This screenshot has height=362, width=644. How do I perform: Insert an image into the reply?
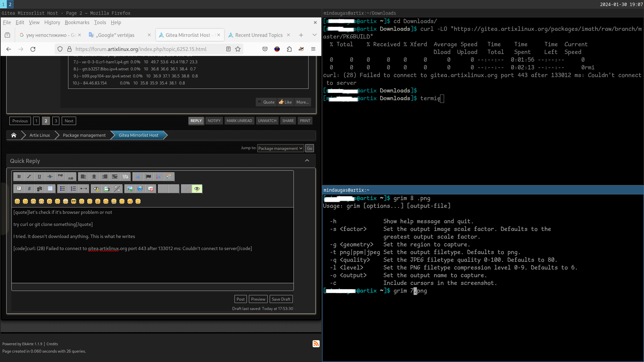[x=130, y=189]
